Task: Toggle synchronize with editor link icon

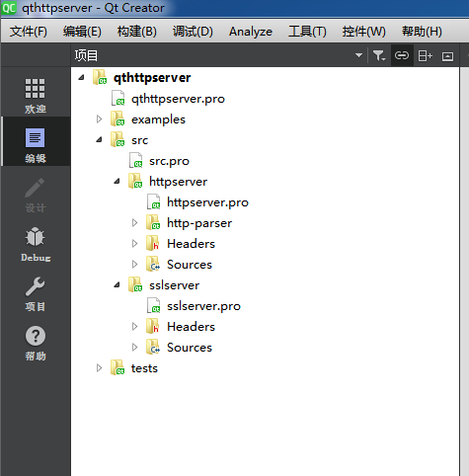Action: pyautogui.click(x=402, y=55)
